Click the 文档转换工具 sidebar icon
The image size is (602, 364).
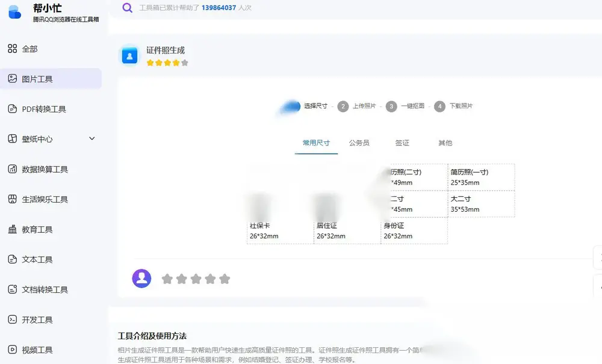[12, 289]
